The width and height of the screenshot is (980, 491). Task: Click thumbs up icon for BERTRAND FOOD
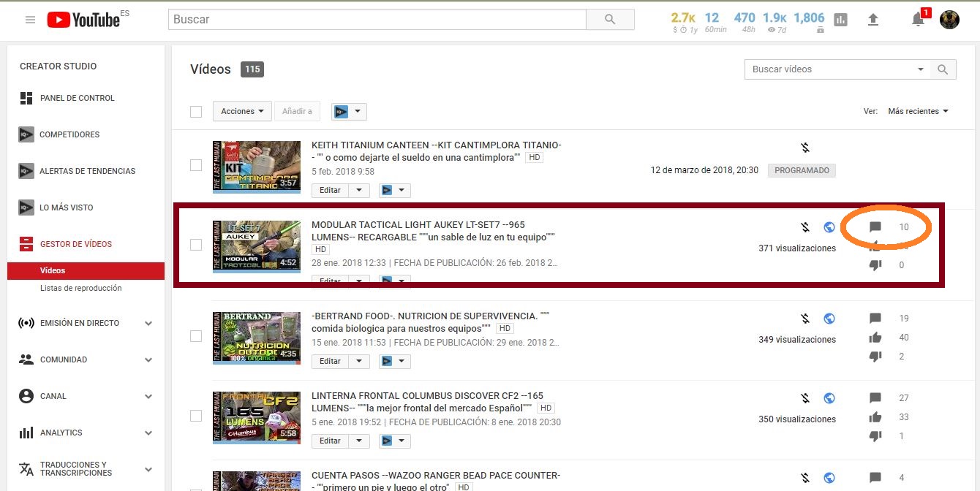point(875,338)
